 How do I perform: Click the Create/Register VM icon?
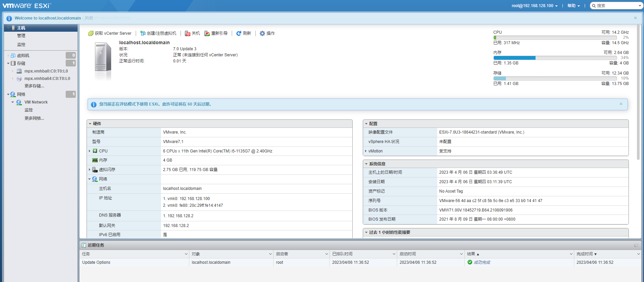[x=143, y=33]
